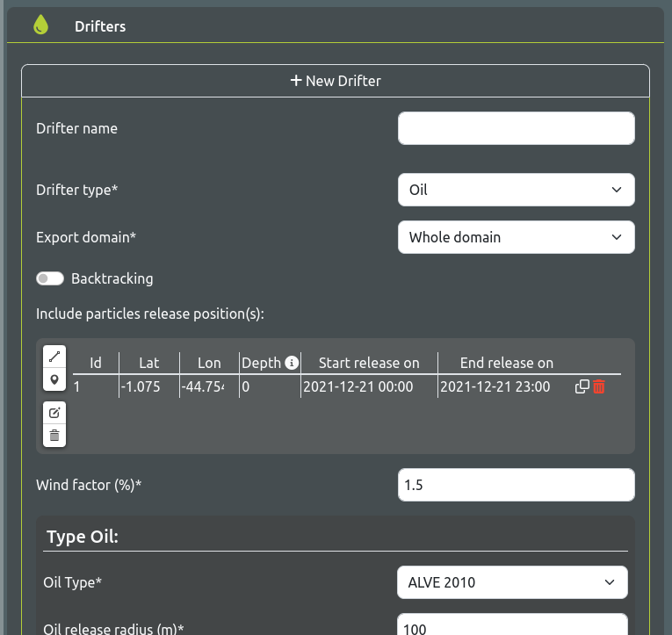Click the Depth column header text
Image resolution: width=672 pixels, height=635 pixels.
(261, 363)
